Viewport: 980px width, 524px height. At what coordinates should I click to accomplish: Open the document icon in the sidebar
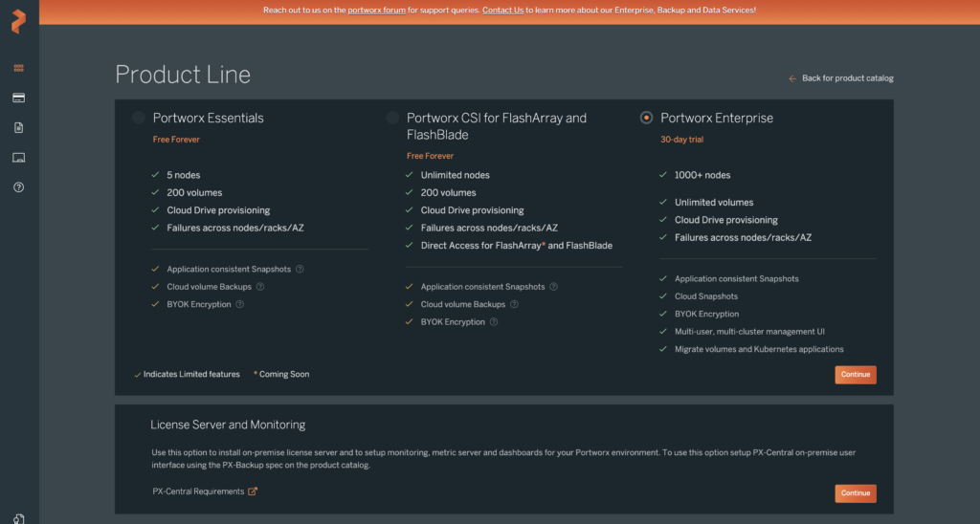point(18,127)
